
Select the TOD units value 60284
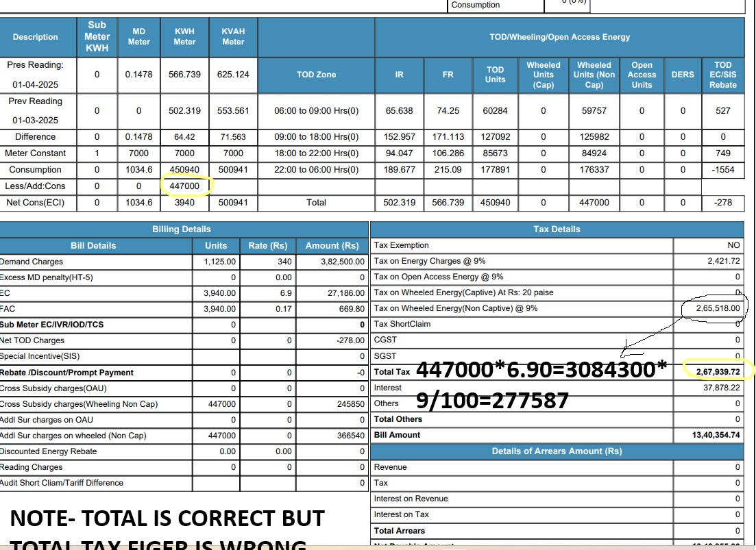click(x=495, y=111)
